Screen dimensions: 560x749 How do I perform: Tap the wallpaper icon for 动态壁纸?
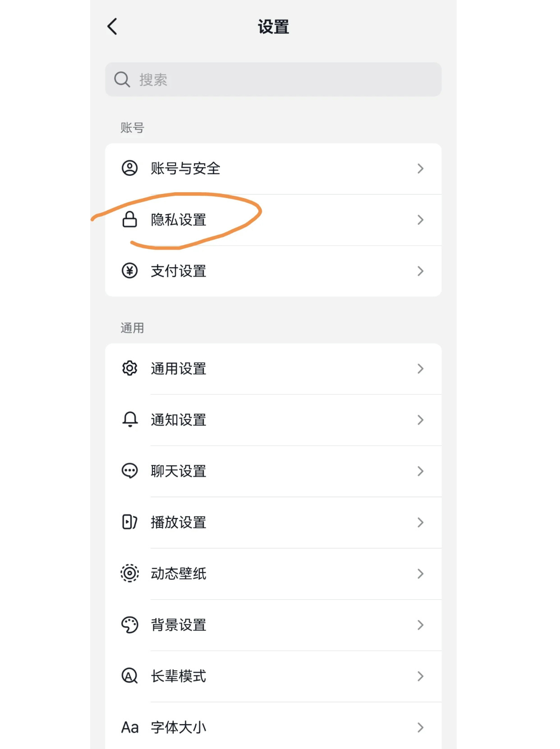click(129, 573)
